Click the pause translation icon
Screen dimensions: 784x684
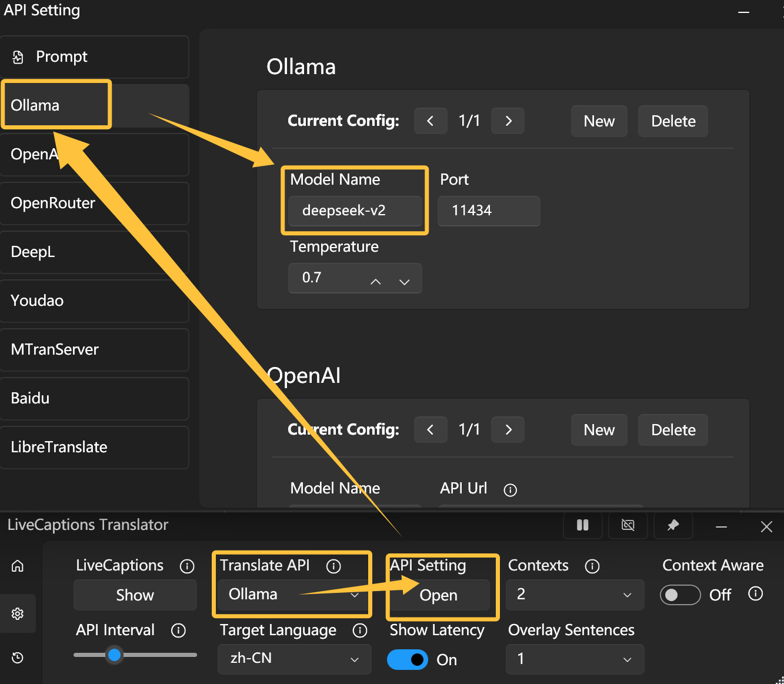[582, 525]
